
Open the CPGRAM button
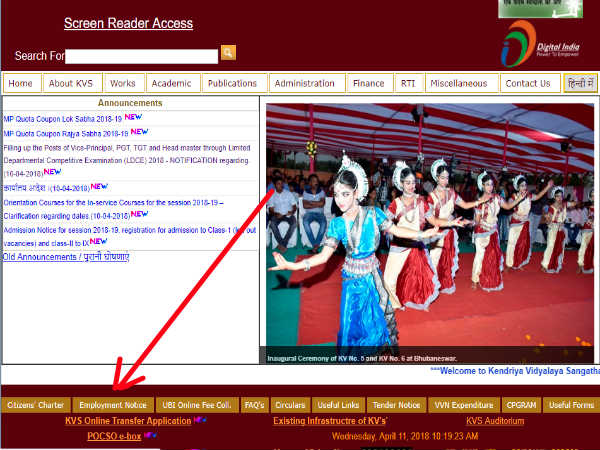point(521,405)
